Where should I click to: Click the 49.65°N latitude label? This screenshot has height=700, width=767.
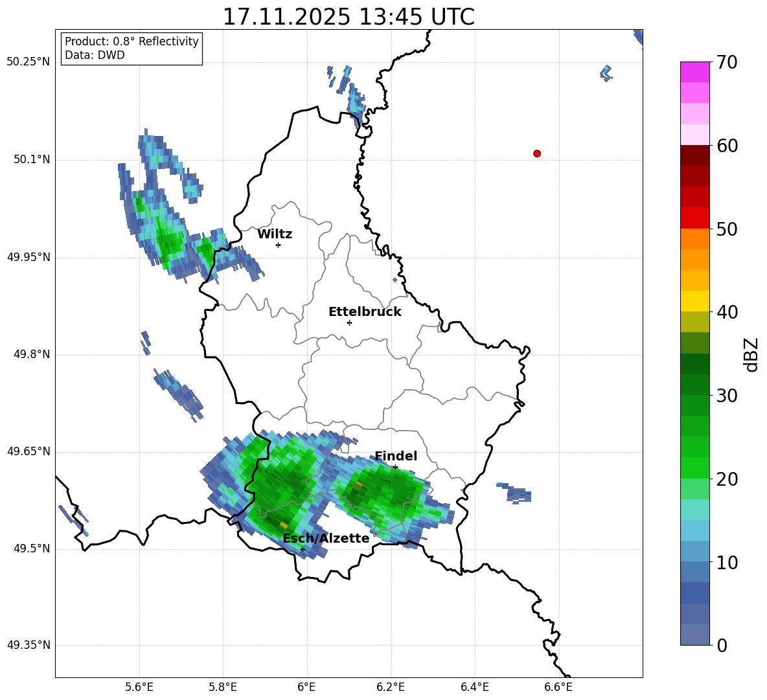coord(29,451)
